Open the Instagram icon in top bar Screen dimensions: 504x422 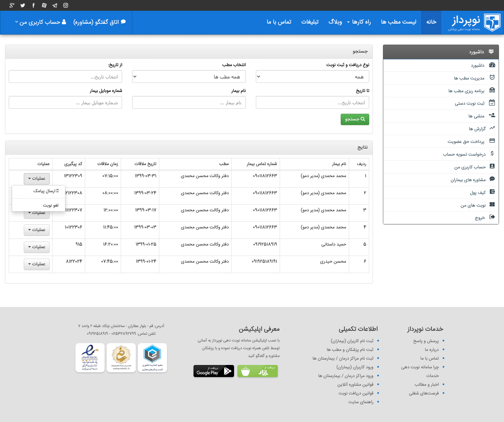click(x=66, y=5)
